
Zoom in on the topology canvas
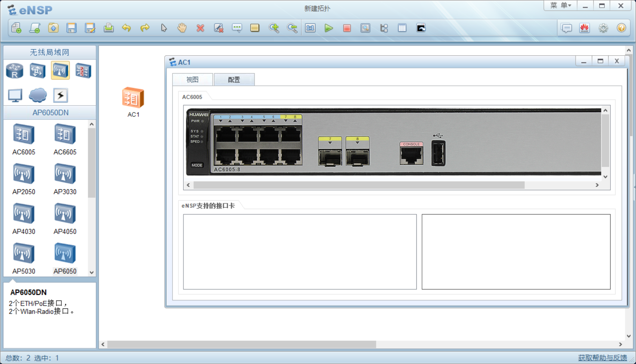[x=274, y=28]
